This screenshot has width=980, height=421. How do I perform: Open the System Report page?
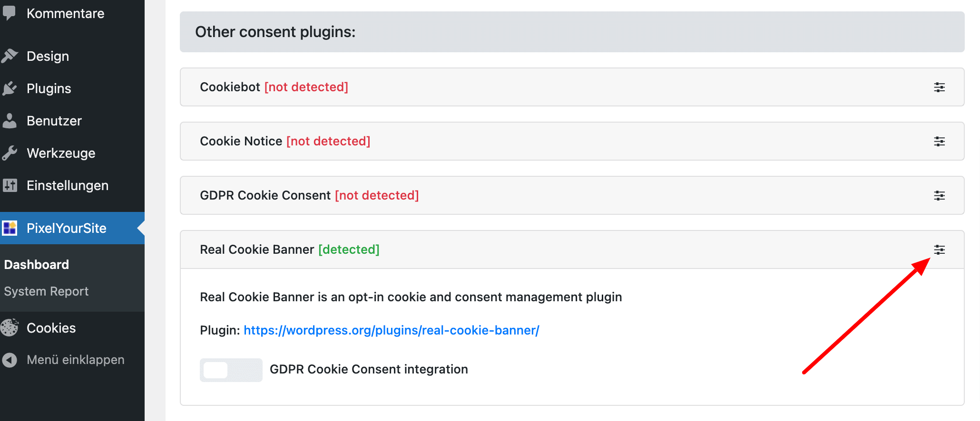46,291
